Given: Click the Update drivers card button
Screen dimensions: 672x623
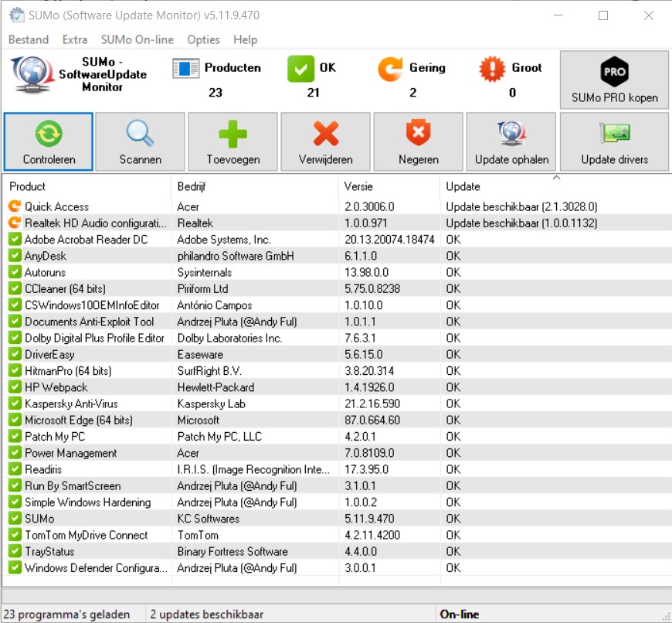Looking at the screenshot, I should (x=614, y=142).
